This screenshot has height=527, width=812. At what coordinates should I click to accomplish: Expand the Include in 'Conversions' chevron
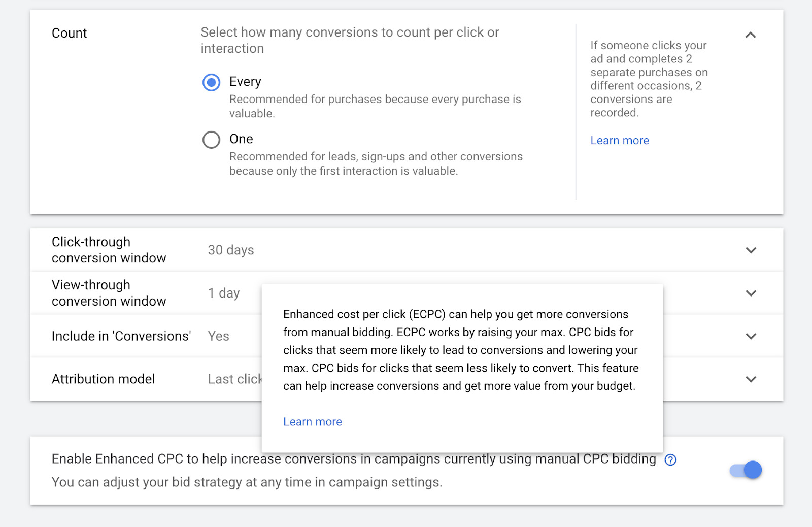pos(751,336)
